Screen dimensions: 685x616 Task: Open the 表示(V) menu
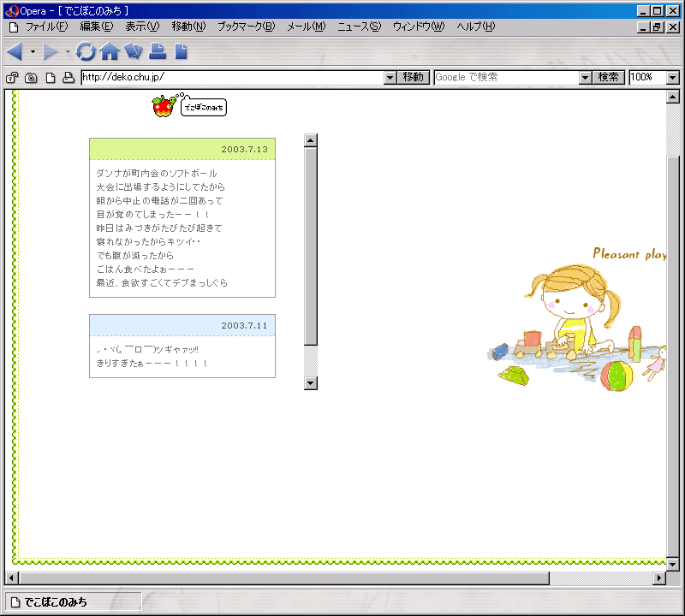pos(142,27)
